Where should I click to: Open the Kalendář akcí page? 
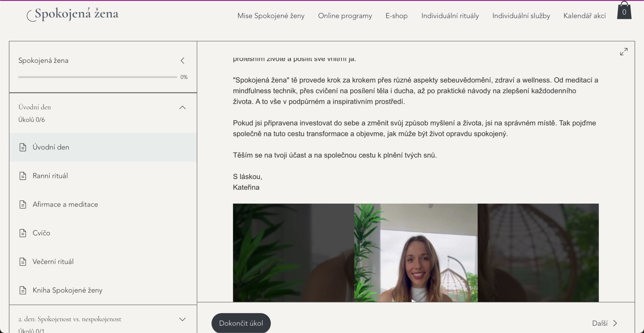pyautogui.click(x=584, y=16)
